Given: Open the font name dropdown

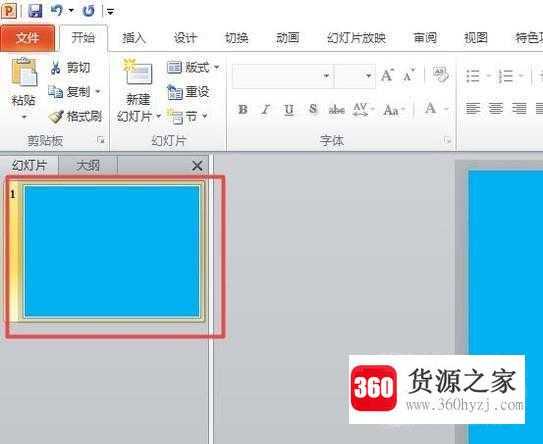Looking at the screenshot, I should (x=326, y=76).
